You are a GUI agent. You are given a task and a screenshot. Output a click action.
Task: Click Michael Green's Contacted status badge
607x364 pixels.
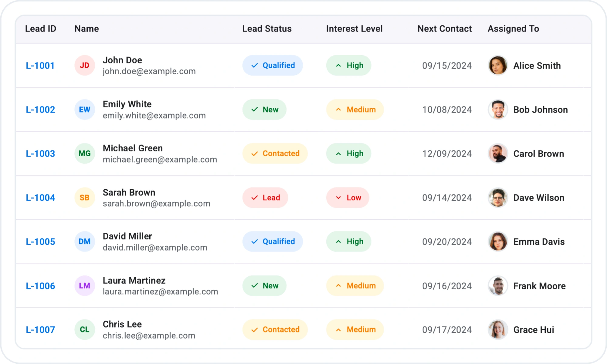(x=275, y=153)
